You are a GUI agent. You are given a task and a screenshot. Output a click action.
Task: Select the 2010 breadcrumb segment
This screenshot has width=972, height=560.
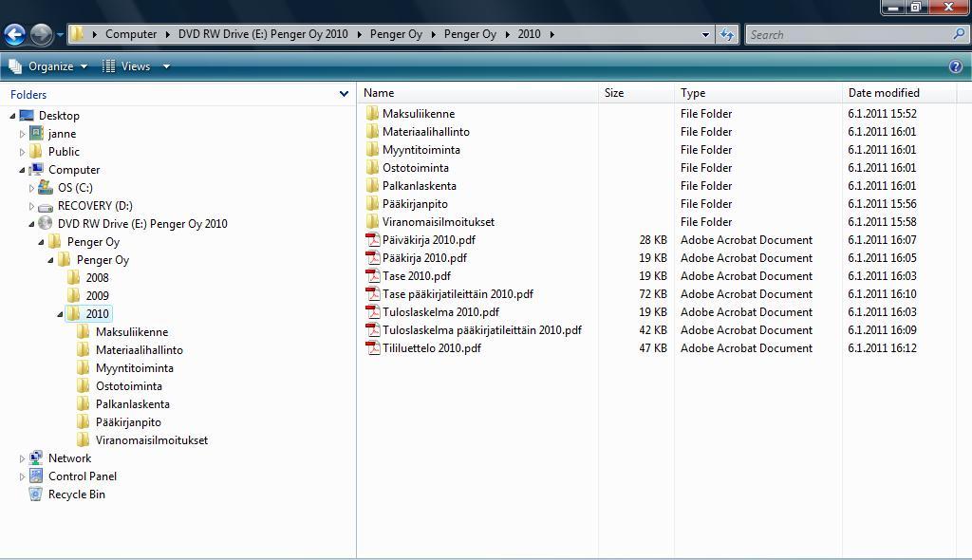pos(529,34)
